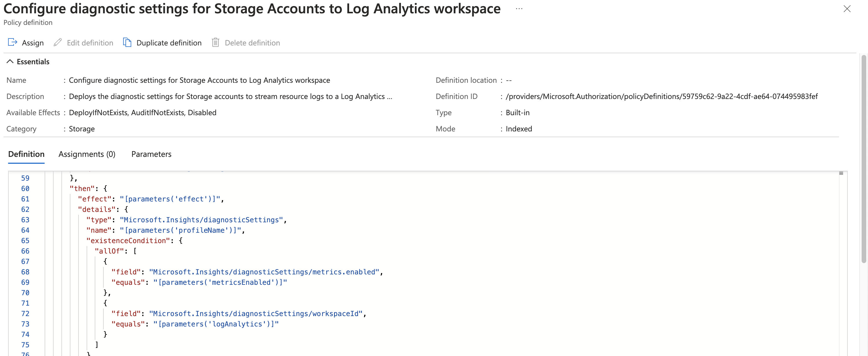Image resolution: width=868 pixels, height=356 pixels.
Task: Click the Delete definition trash icon
Action: click(x=216, y=42)
